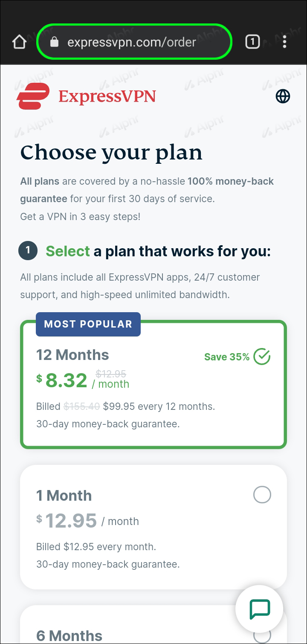307x644 pixels.
Task: Open the browser three-dot menu
Action: [284, 42]
